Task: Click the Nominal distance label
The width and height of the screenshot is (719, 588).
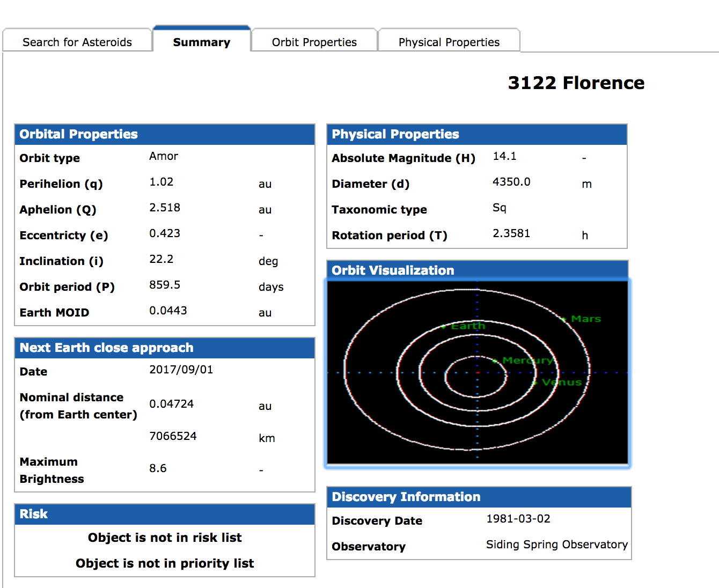Action: (78, 406)
